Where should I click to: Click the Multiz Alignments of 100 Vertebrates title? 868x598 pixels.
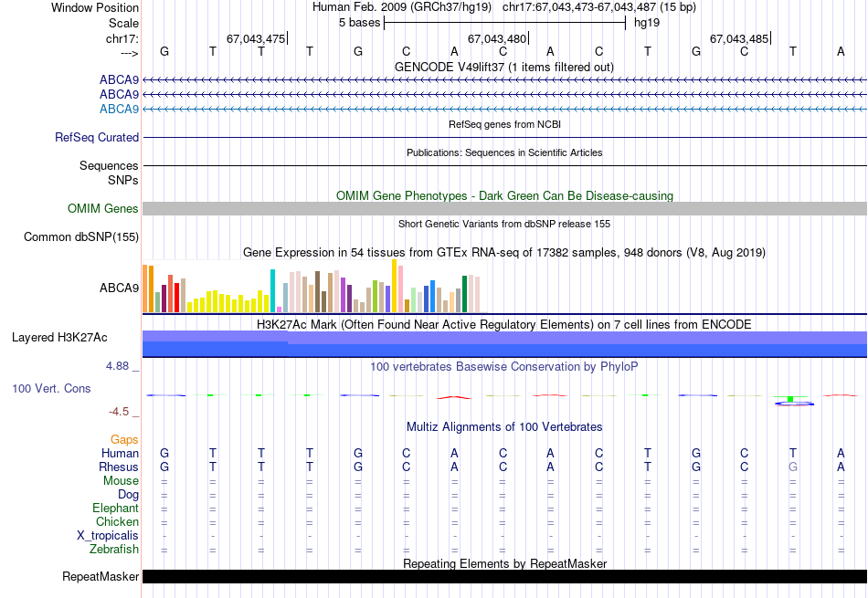click(504, 426)
